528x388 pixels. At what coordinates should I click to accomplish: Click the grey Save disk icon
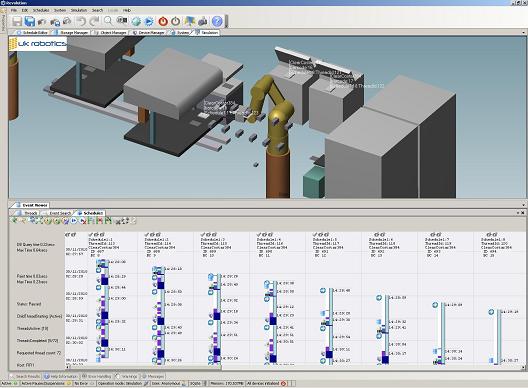click(16, 22)
